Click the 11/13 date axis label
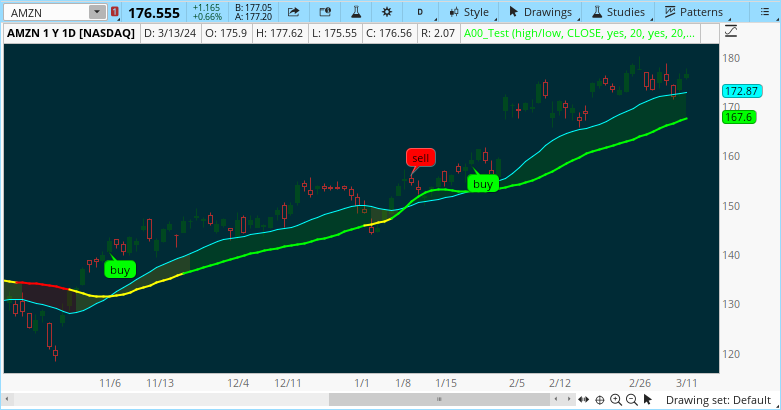The width and height of the screenshot is (781, 410). 160,383
